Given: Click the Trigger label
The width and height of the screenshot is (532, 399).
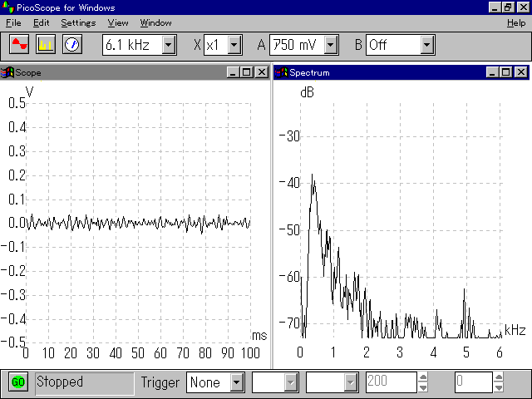Looking at the screenshot, I should [160, 382].
